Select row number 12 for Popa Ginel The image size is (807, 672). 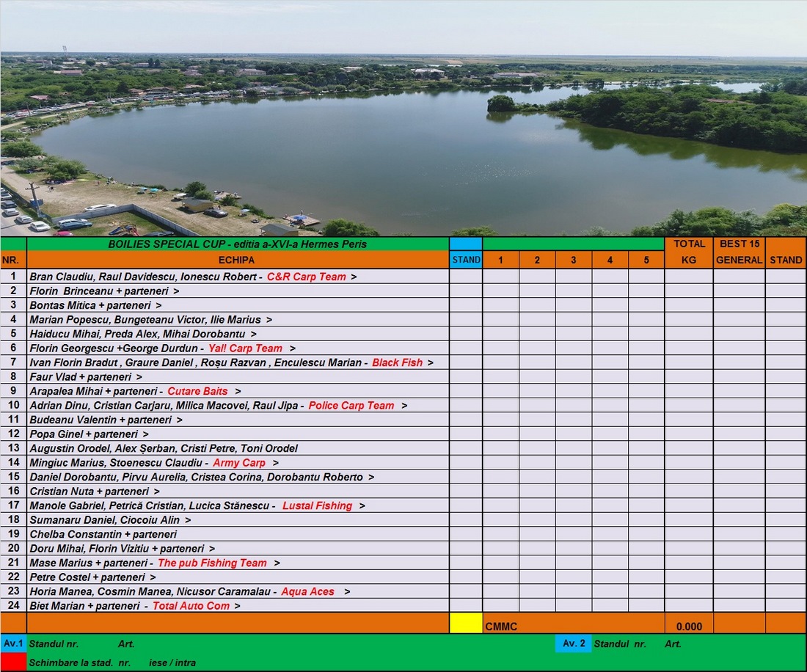13,434
